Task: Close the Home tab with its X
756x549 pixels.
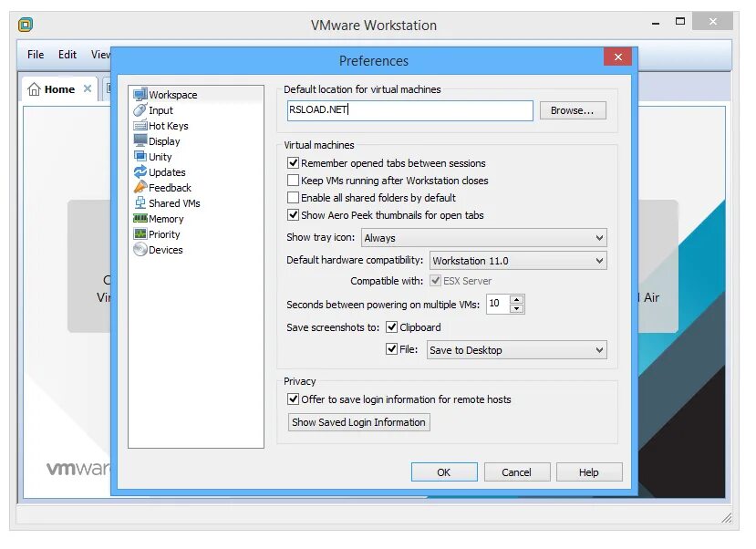Action: pyautogui.click(x=88, y=88)
